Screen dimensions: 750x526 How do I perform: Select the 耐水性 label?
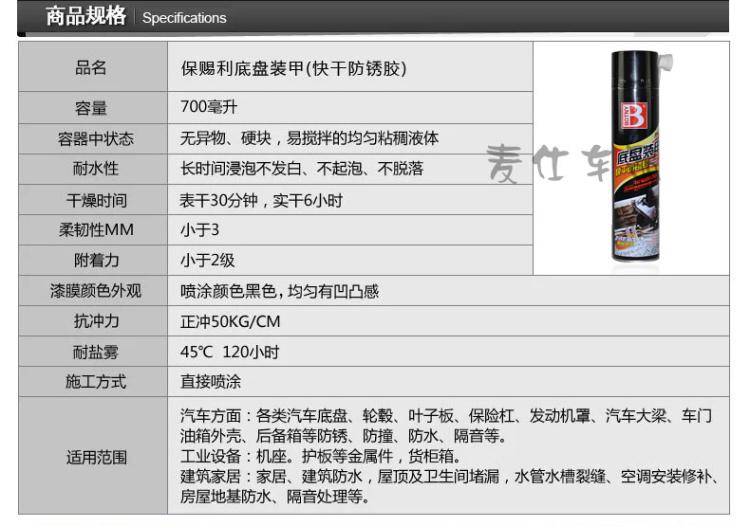[96, 169]
